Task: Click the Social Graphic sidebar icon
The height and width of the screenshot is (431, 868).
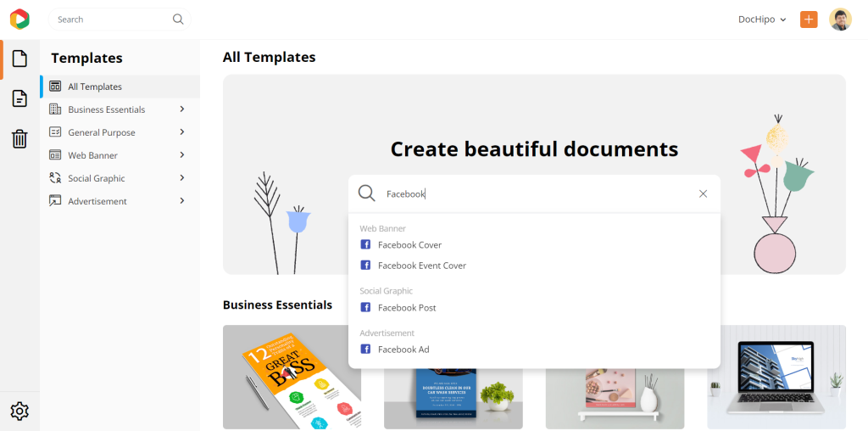Action: pyautogui.click(x=55, y=178)
